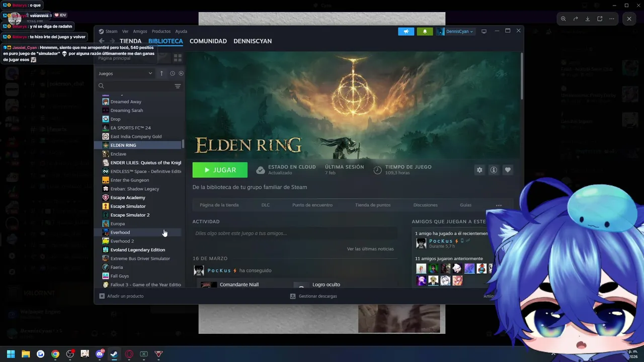
Task: Open Tienda de puntos link
Action: coord(373,205)
